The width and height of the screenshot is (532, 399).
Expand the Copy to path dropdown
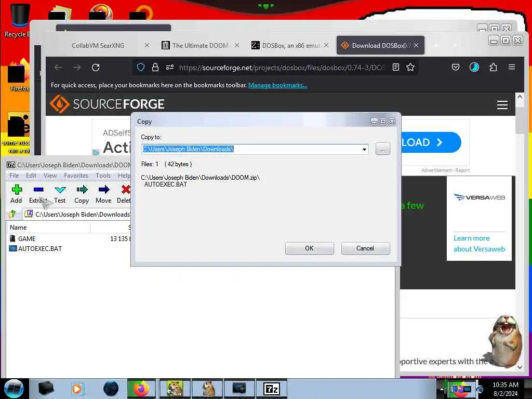(364, 149)
